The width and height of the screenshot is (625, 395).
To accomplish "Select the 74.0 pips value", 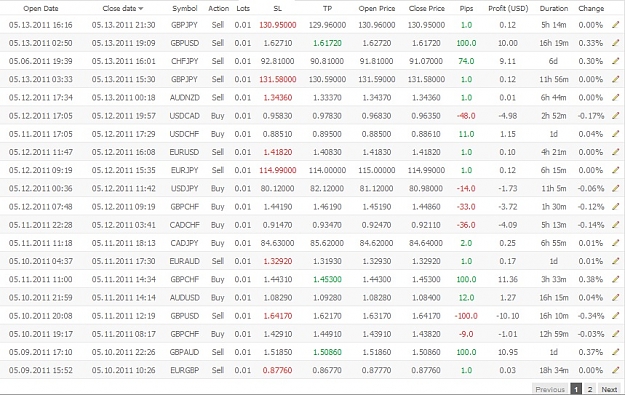I will tap(466, 61).
